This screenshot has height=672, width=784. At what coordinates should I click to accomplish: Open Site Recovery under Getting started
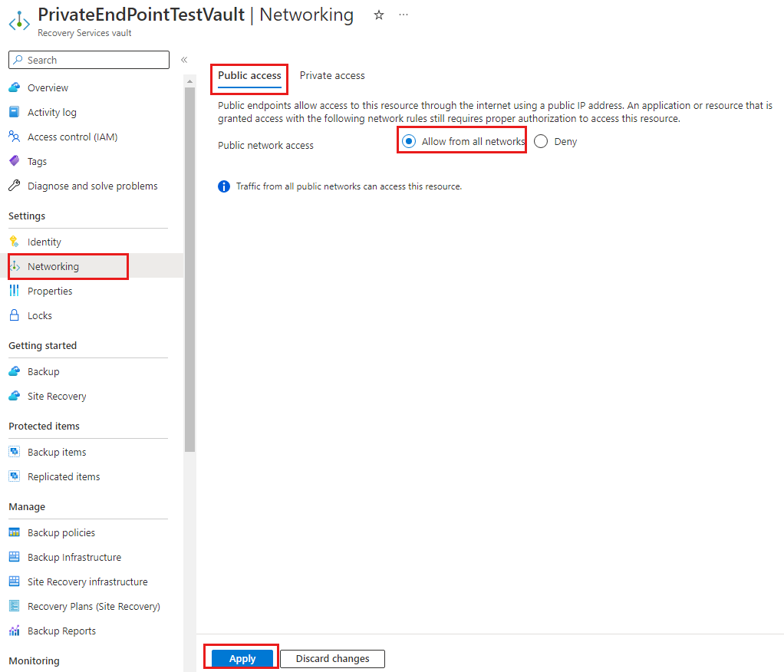tap(57, 396)
